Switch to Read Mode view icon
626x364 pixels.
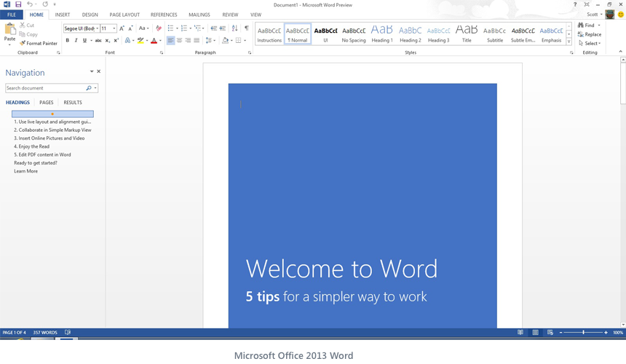coord(520,332)
